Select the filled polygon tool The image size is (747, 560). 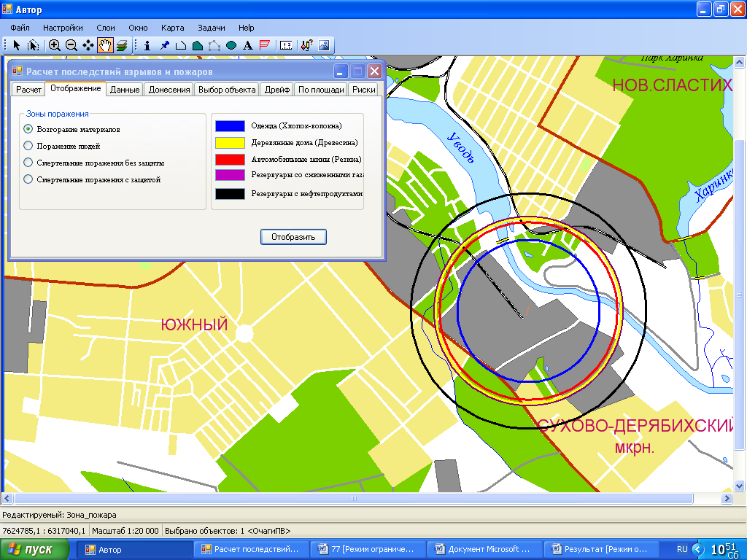pos(197,45)
